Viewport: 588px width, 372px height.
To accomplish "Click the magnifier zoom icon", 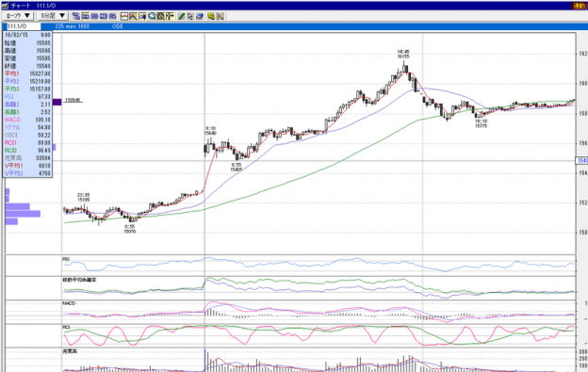I will (152, 16).
